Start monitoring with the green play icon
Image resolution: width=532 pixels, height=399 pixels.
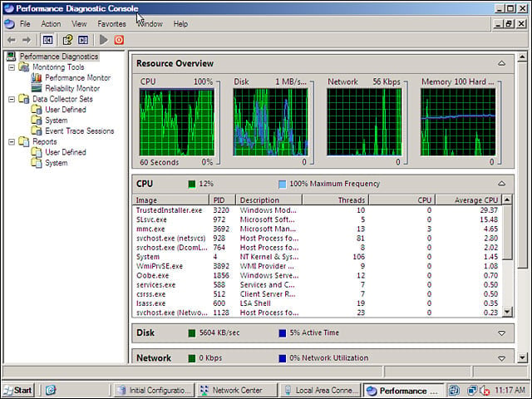103,40
